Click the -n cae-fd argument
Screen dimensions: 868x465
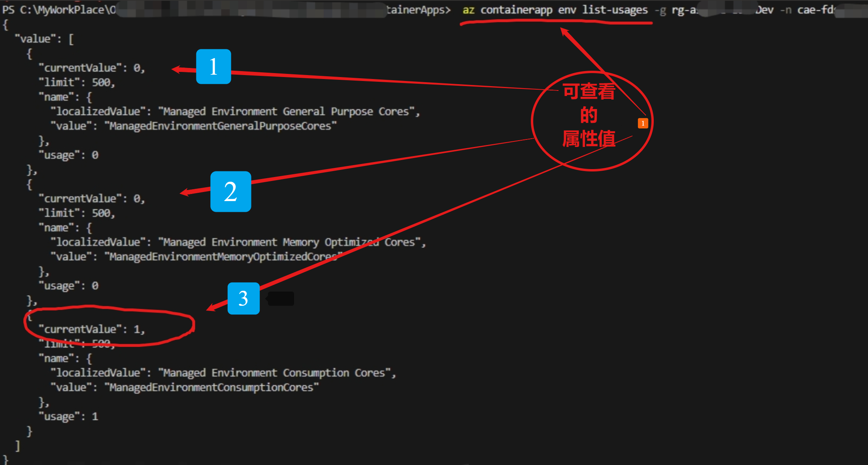pyautogui.click(x=806, y=10)
